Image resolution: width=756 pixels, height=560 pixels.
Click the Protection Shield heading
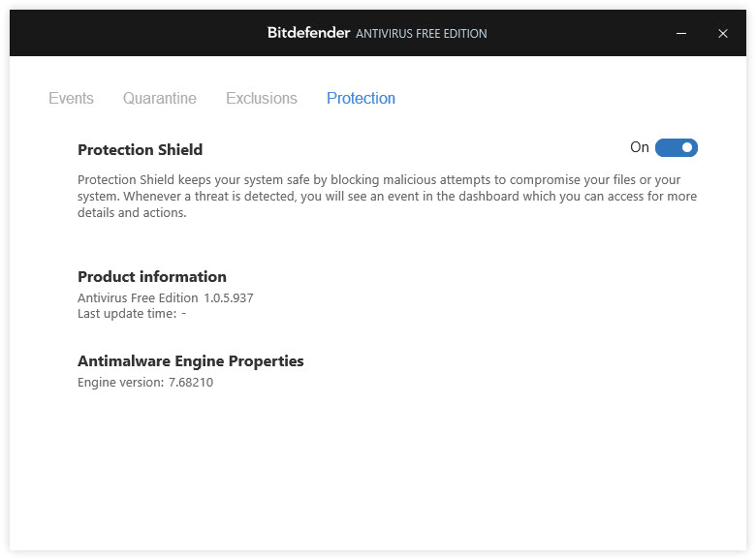pyautogui.click(x=140, y=149)
